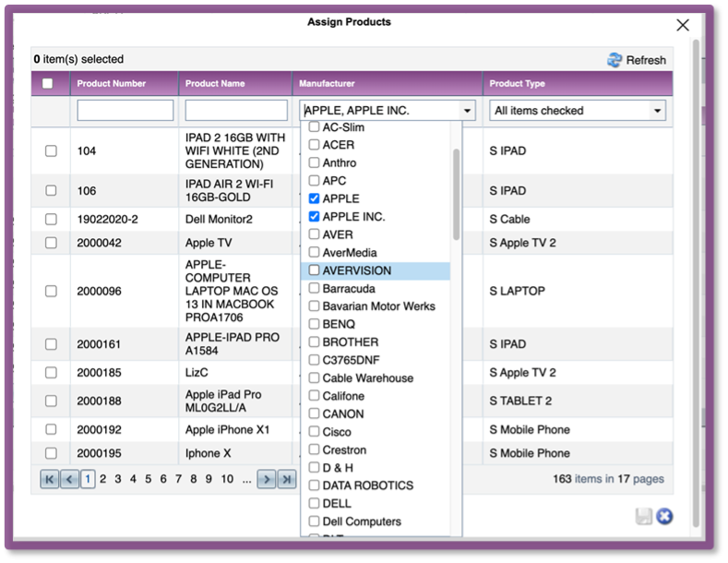
Task: Go to the next page of results
Action: [267, 479]
